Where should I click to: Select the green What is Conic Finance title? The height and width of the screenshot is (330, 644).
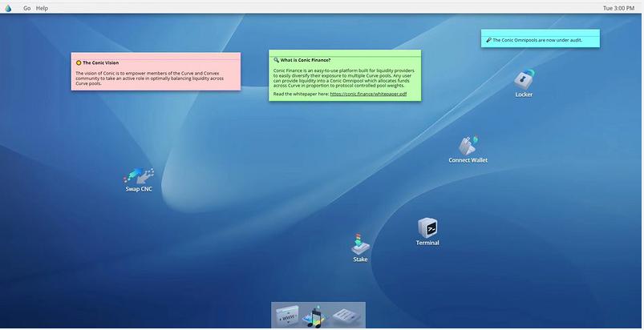306,60
